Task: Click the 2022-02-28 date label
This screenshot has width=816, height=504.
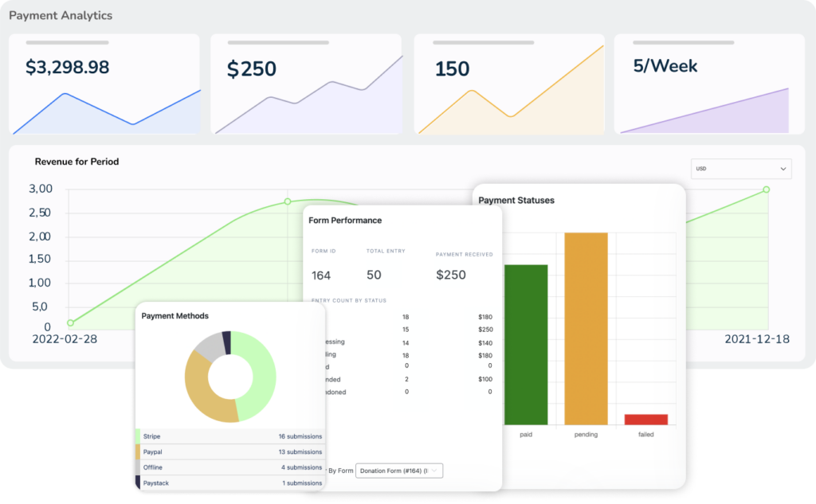Action: [65, 339]
